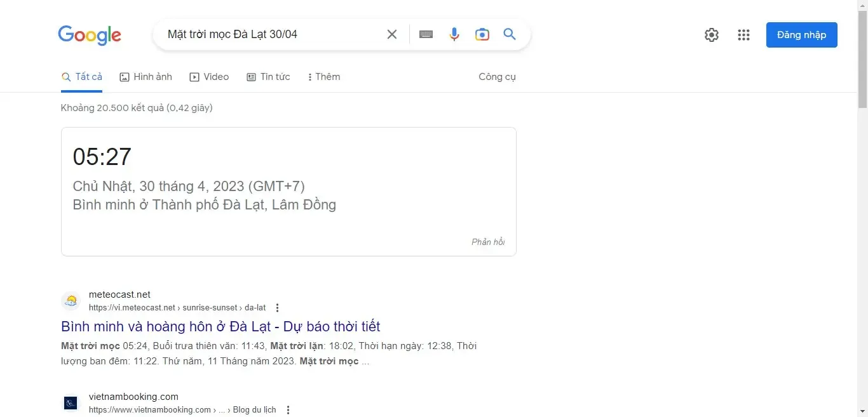The width and height of the screenshot is (868, 417).
Task: Open options menu for the vietnambooking.com result
Action: tap(288, 409)
